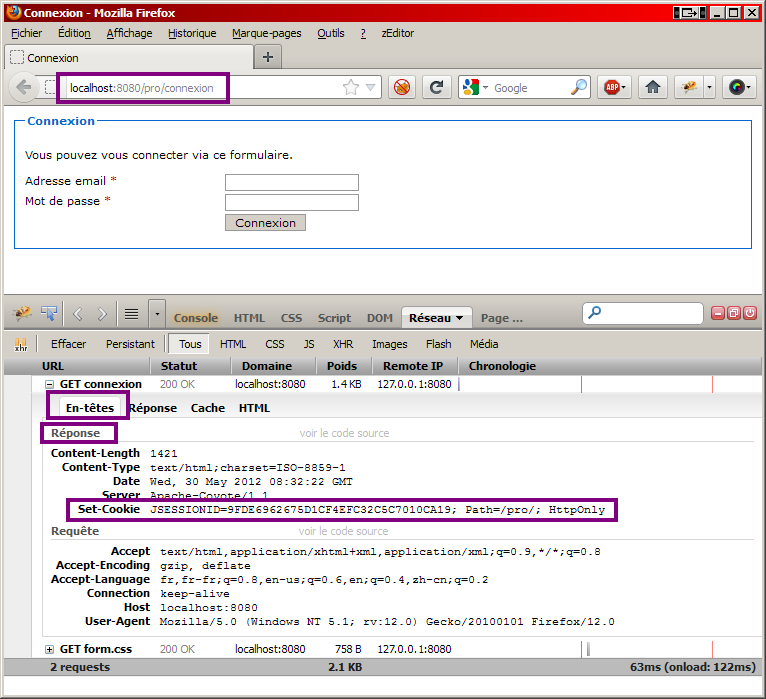
Task: Select the Connexion browser tab
Action: click(x=129, y=58)
